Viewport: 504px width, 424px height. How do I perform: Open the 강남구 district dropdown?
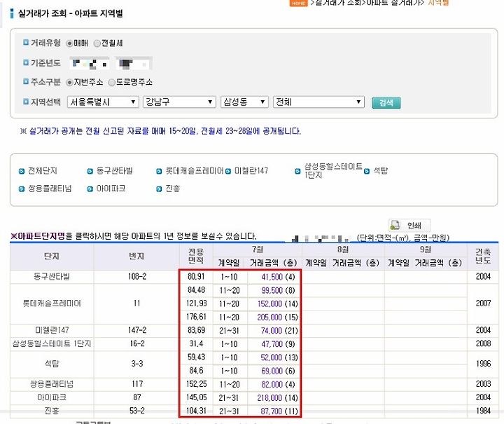point(179,102)
